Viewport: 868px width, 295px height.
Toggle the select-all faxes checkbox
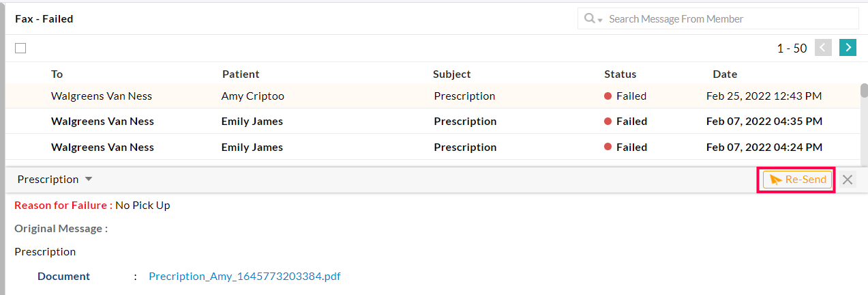20,48
